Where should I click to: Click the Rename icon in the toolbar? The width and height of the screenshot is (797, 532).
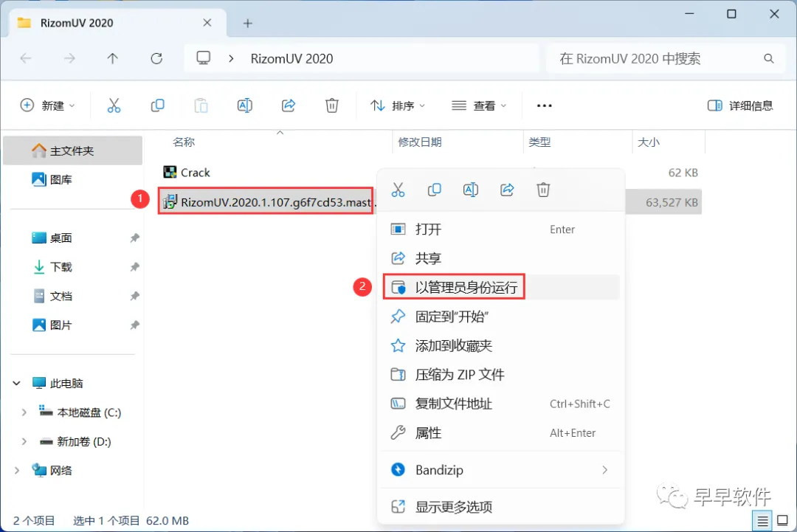(x=244, y=106)
